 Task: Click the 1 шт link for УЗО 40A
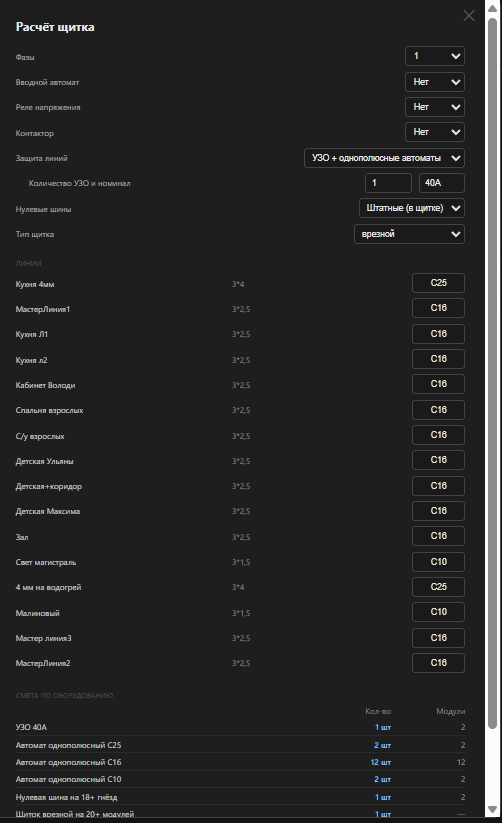click(383, 727)
